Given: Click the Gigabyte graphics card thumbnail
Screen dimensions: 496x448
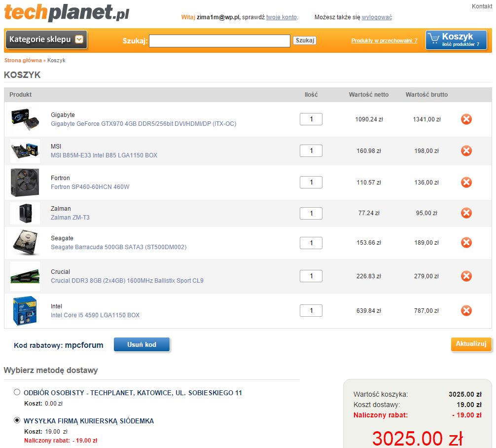Looking at the screenshot, I should click(x=25, y=119).
